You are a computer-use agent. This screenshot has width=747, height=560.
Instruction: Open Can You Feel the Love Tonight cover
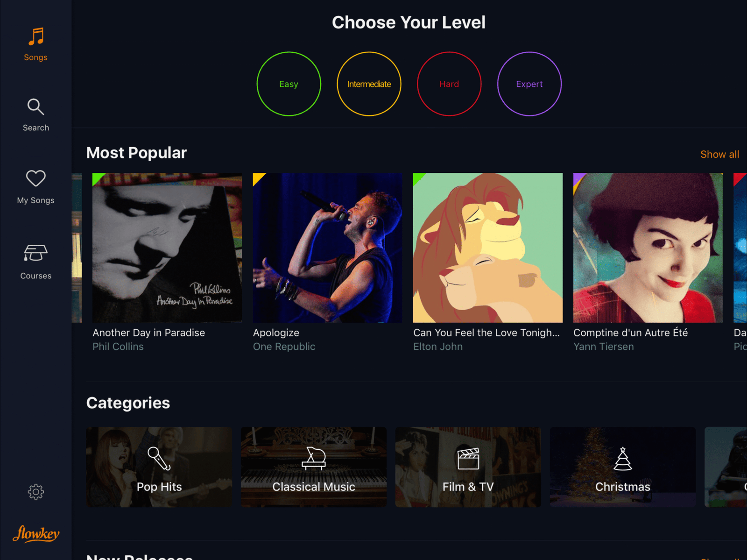(488, 248)
